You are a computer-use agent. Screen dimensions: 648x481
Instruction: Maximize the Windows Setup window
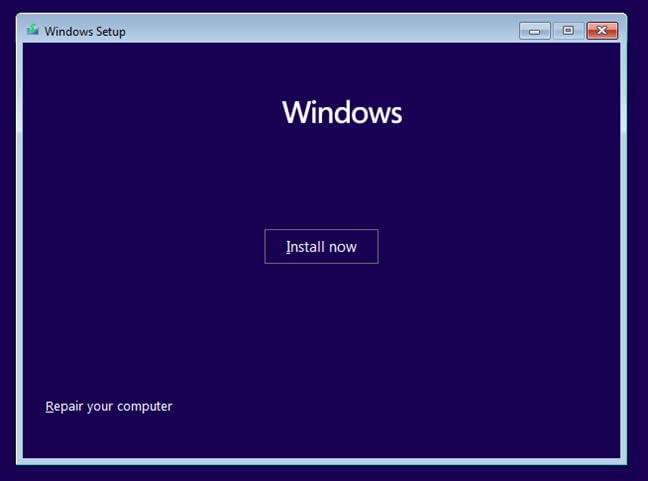click(568, 31)
